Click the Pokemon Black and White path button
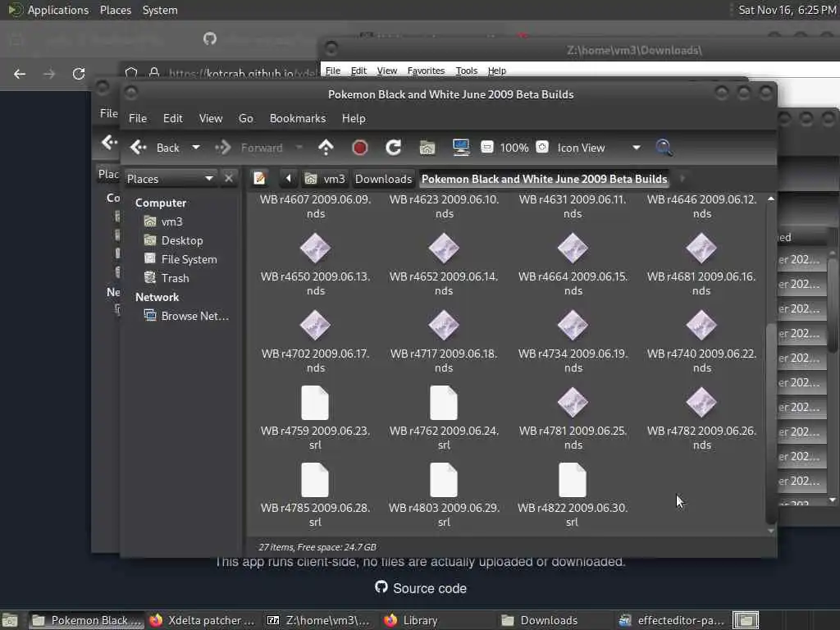The height and width of the screenshot is (630, 840). [545, 179]
